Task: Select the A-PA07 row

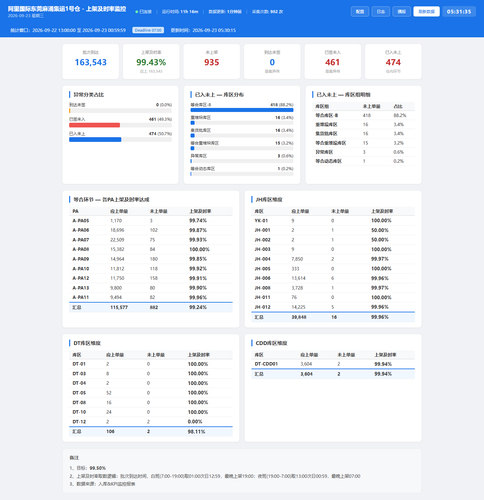Action: coord(151,240)
